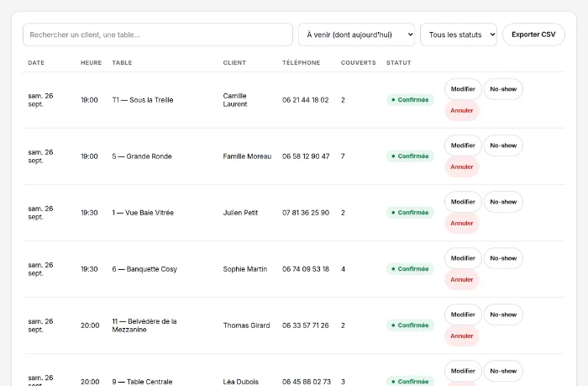Image resolution: width=588 pixels, height=386 pixels.
Task: Click client name 'Julien Petit'
Action: coord(240,213)
